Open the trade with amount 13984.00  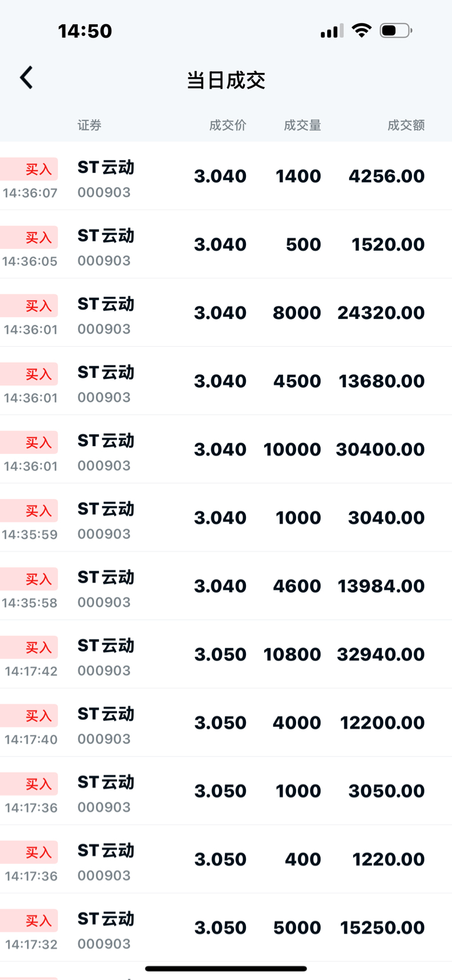click(226, 586)
